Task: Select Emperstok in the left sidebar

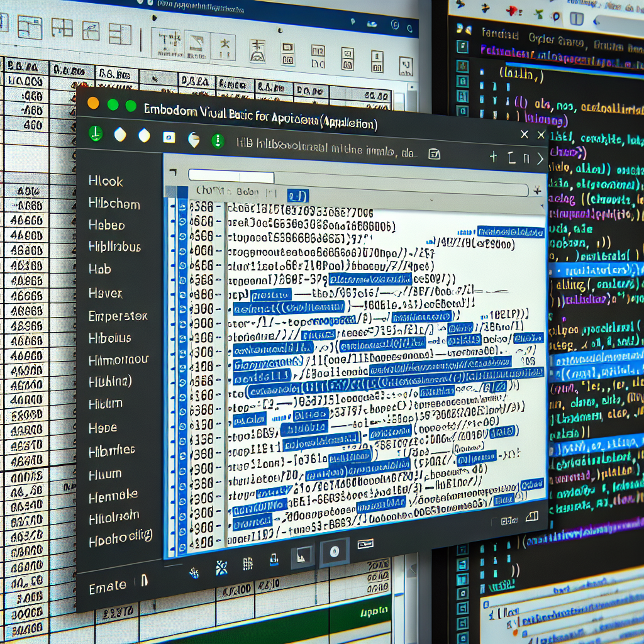Action: 118,316
